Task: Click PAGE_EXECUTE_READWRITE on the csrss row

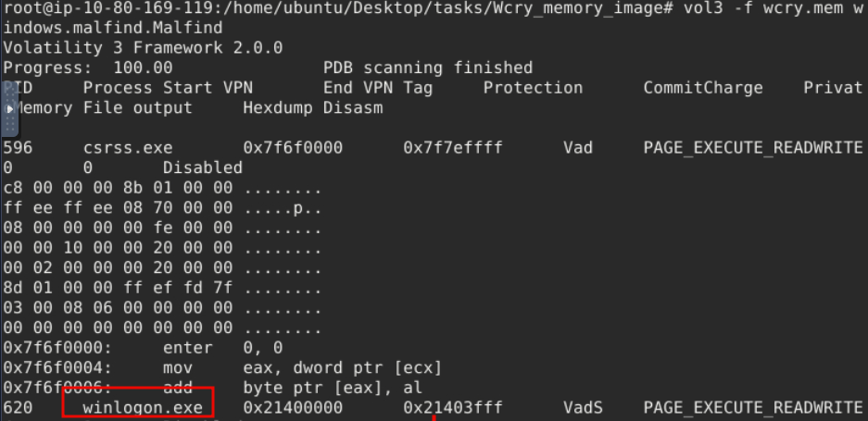Action: pos(753,148)
